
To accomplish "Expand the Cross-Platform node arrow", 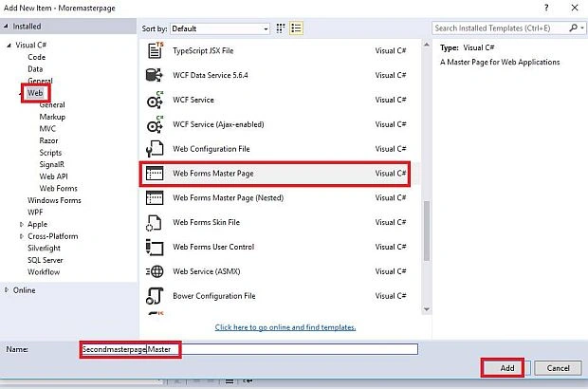I will (x=22, y=236).
